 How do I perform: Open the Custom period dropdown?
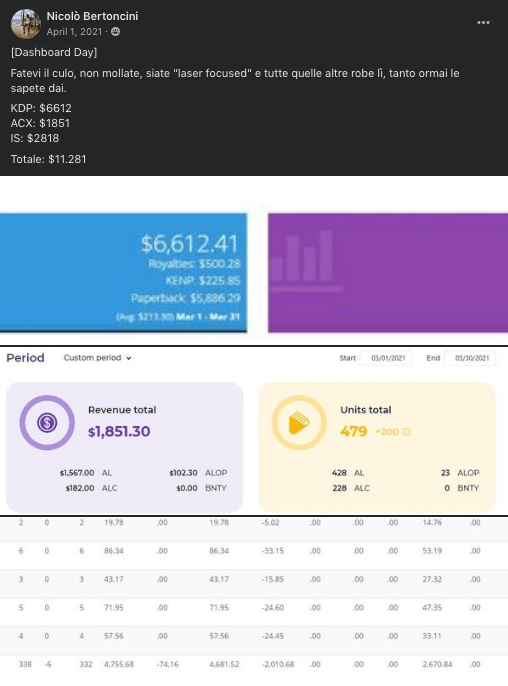coord(97,358)
